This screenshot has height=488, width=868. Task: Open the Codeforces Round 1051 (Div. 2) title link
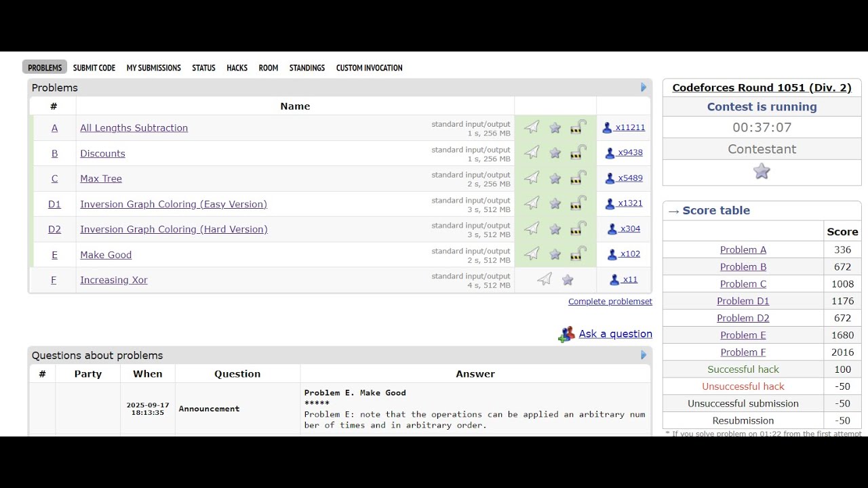762,87
